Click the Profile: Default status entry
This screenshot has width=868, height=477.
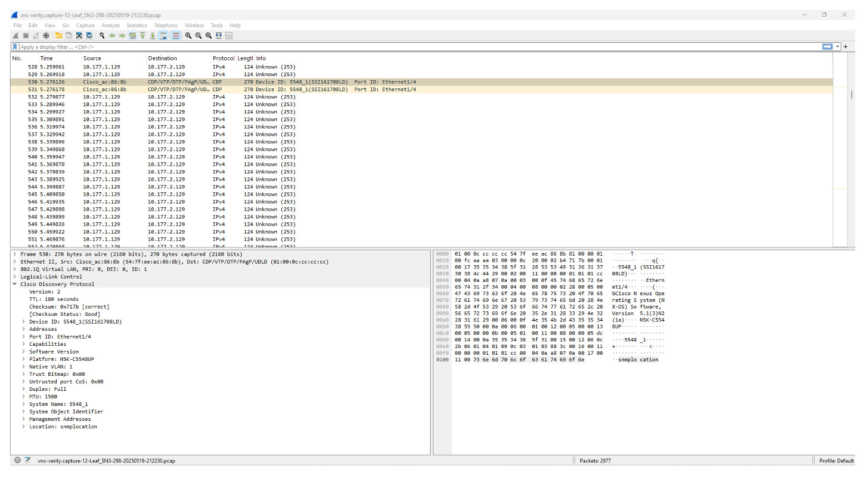pos(836,461)
